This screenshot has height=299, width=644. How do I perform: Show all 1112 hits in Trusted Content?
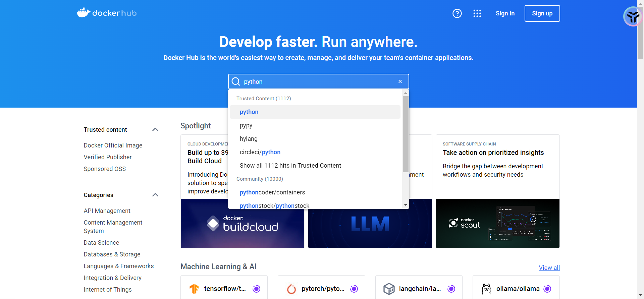(x=315, y=166)
